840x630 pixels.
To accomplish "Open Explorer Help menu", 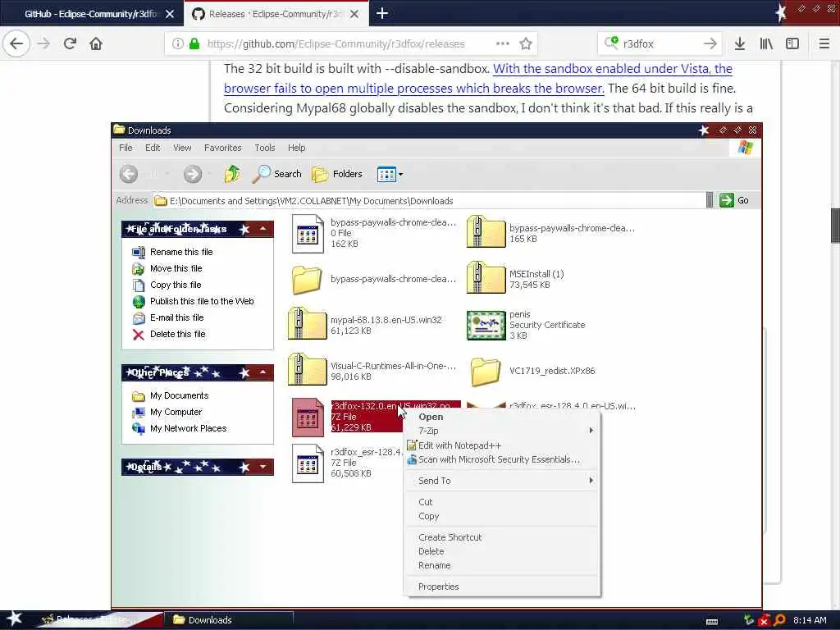I will (x=296, y=148).
